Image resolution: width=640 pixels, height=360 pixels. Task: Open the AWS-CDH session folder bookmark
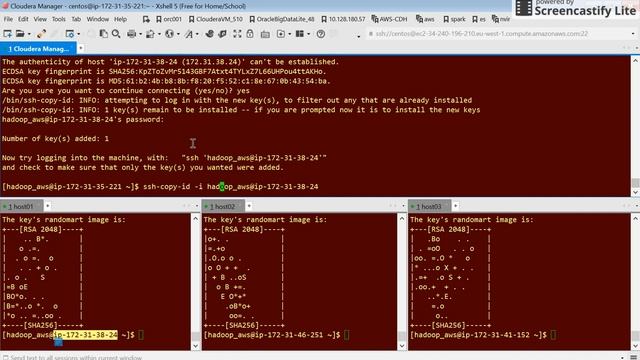[x=389, y=19]
